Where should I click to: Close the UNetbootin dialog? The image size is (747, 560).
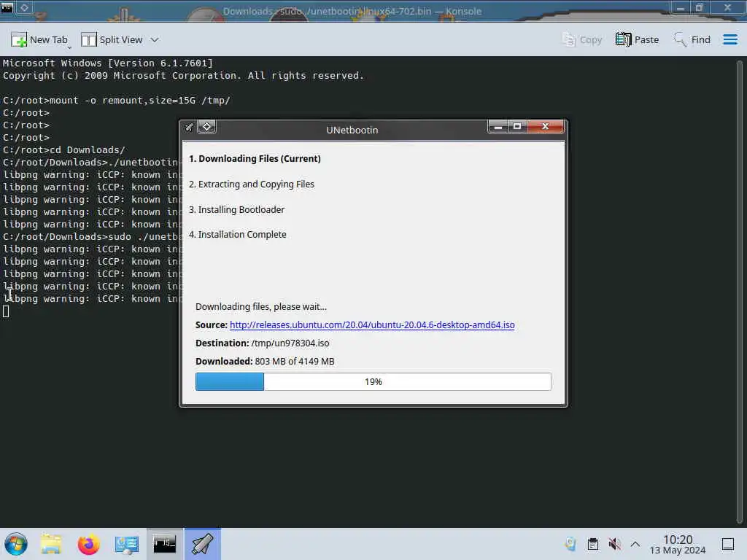[546, 127]
